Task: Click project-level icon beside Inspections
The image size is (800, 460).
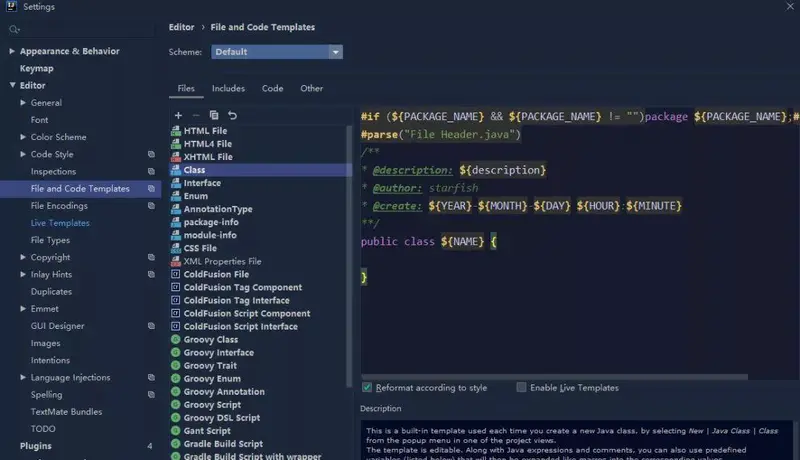Action: pyautogui.click(x=151, y=171)
